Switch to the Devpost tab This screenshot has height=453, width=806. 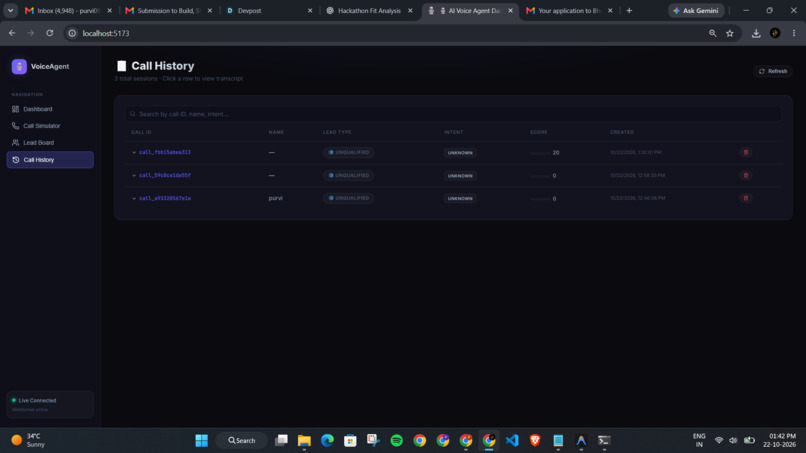click(x=269, y=11)
